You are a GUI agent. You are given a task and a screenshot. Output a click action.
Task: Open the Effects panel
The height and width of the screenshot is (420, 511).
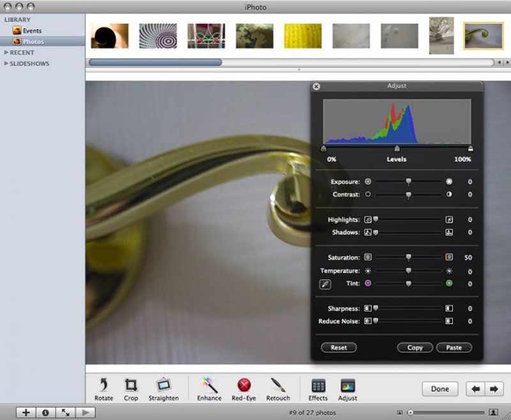(x=318, y=386)
